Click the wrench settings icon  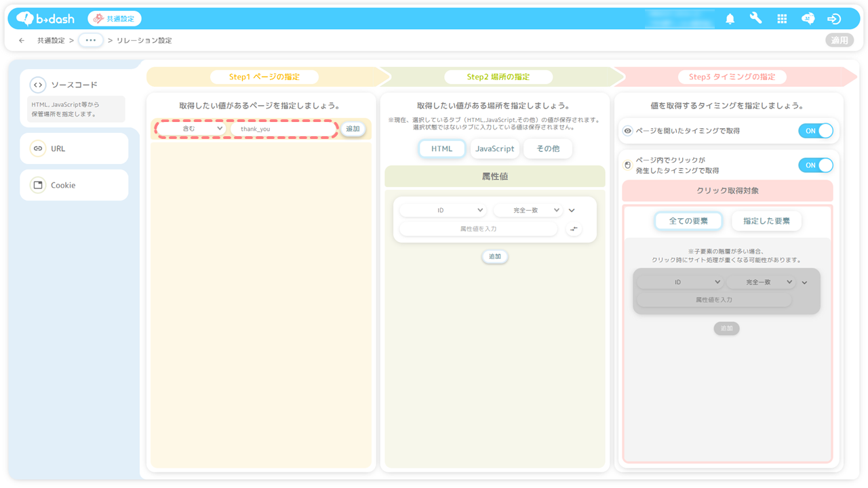click(x=755, y=19)
